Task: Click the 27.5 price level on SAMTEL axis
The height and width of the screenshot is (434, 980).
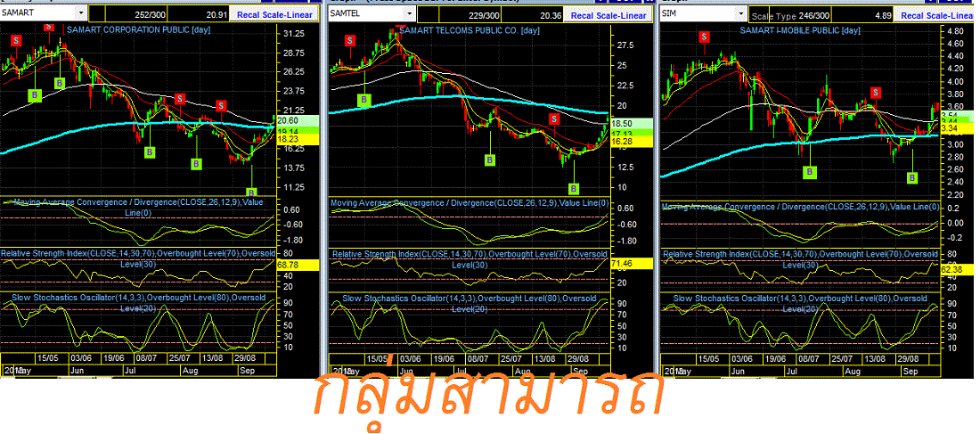Action: 625,45
